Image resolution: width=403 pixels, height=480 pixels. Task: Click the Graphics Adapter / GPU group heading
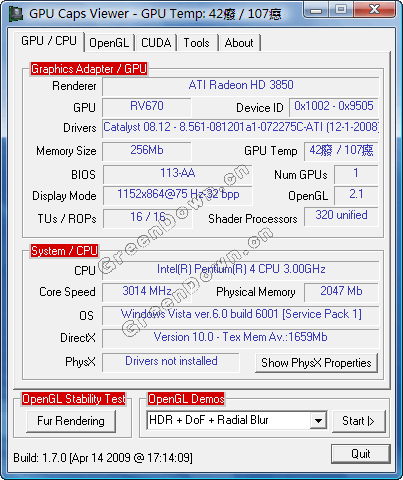point(89,69)
